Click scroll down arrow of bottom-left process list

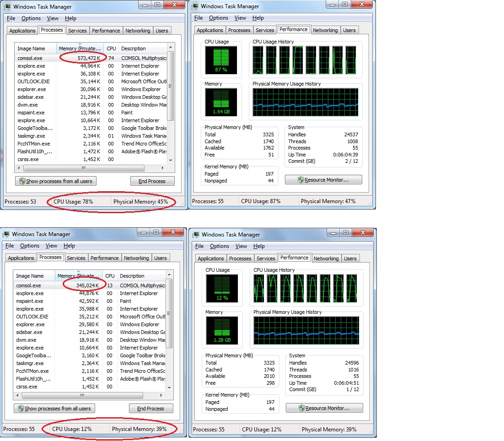[169, 387]
